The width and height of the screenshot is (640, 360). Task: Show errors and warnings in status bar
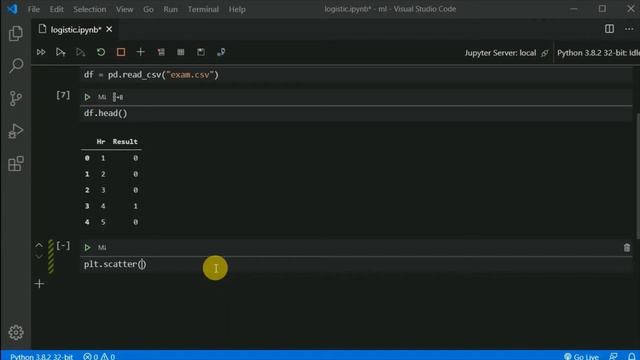coord(99,356)
